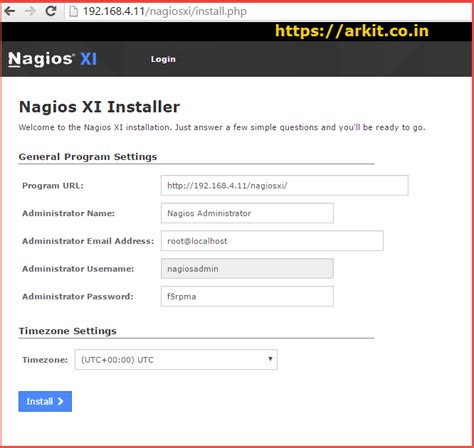Click the address bar URL install.php

(165, 11)
